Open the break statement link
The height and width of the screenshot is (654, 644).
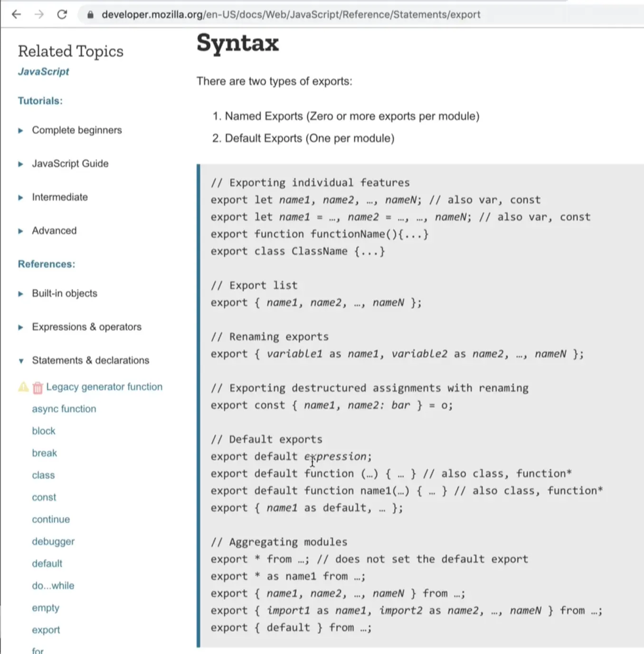tap(44, 452)
